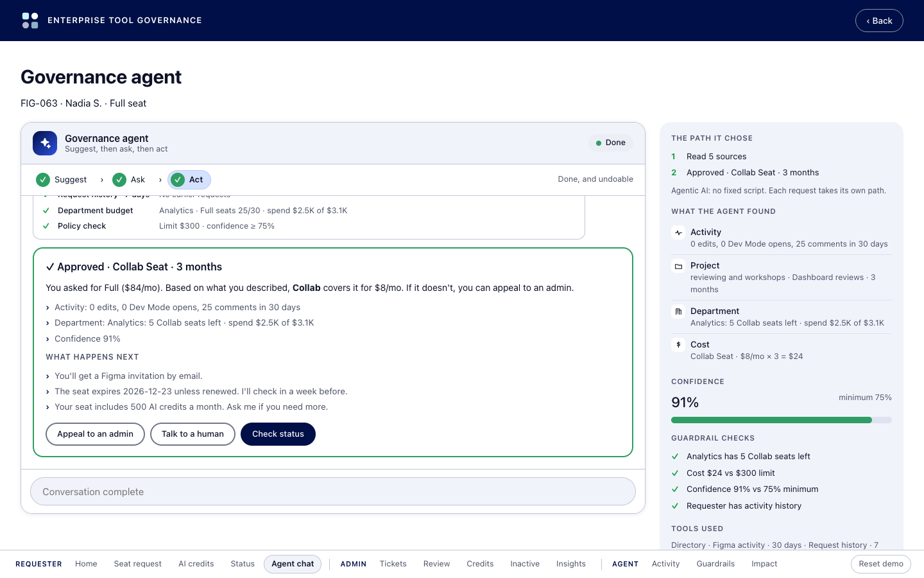
Task: Open the admin Insights tab
Action: (x=571, y=564)
